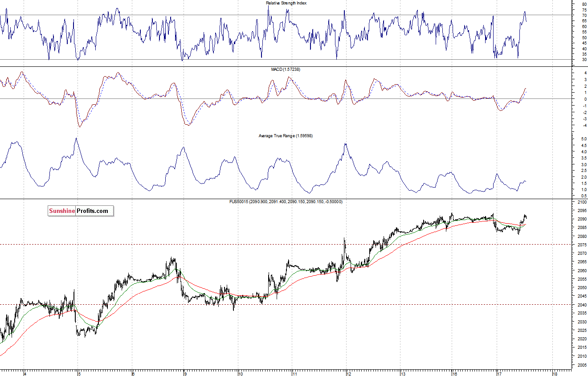Click 2100 on the price axis
This screenshot has width=588, height=376.
[x=581, y=202]
